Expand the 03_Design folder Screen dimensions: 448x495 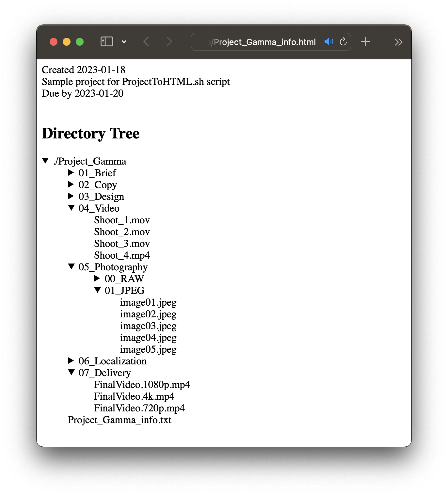pos(71,196)
